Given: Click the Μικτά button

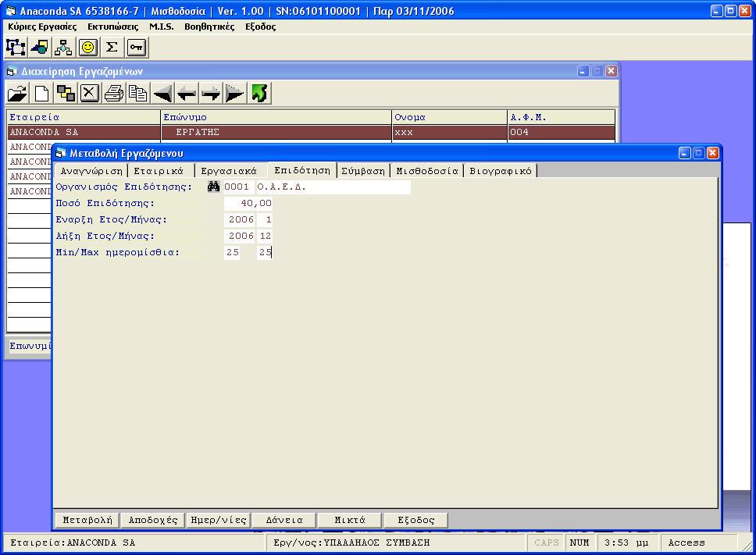Looking at the screenshot, I should point(350,521).
